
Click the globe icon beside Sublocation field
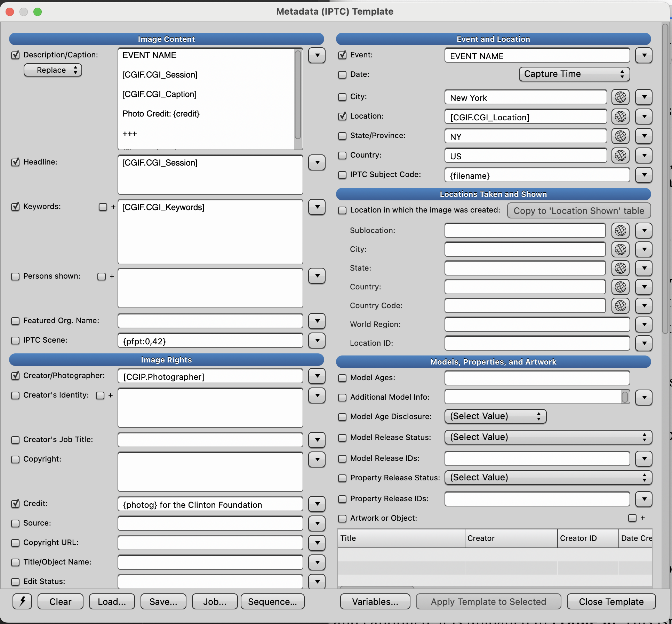pyautogui.click(x=620, y=231)
